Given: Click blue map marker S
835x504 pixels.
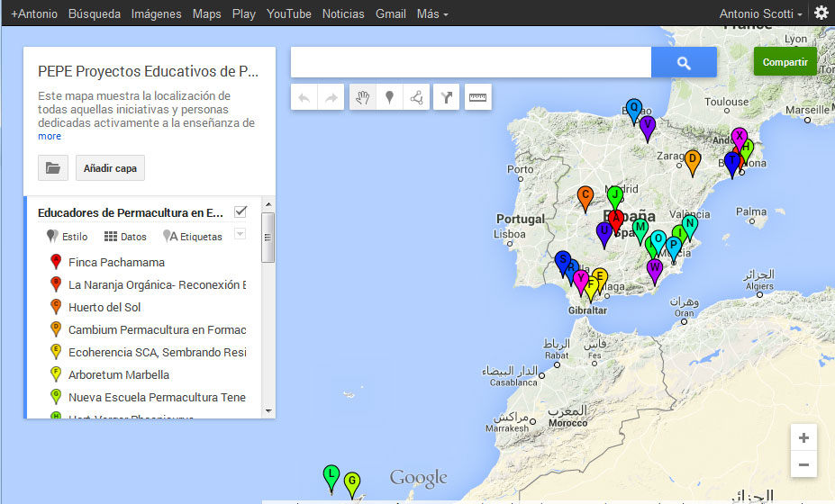Looking at the screenshot, I should point(562,261).
